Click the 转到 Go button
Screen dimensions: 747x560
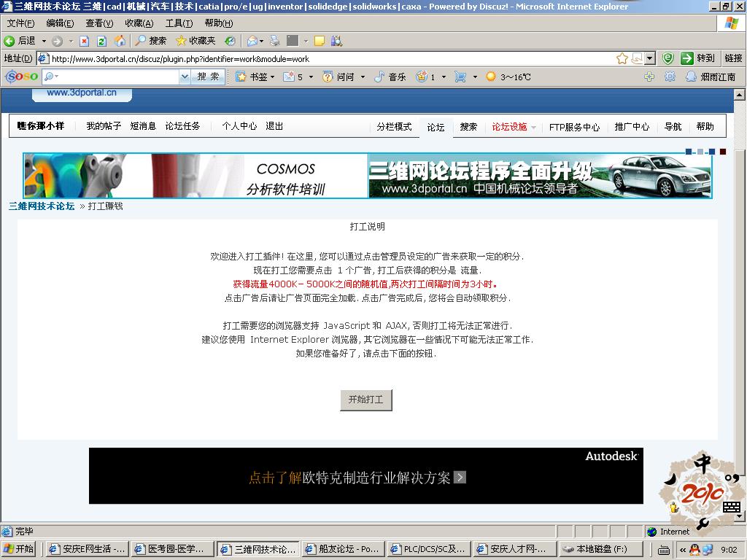[698, 58]
